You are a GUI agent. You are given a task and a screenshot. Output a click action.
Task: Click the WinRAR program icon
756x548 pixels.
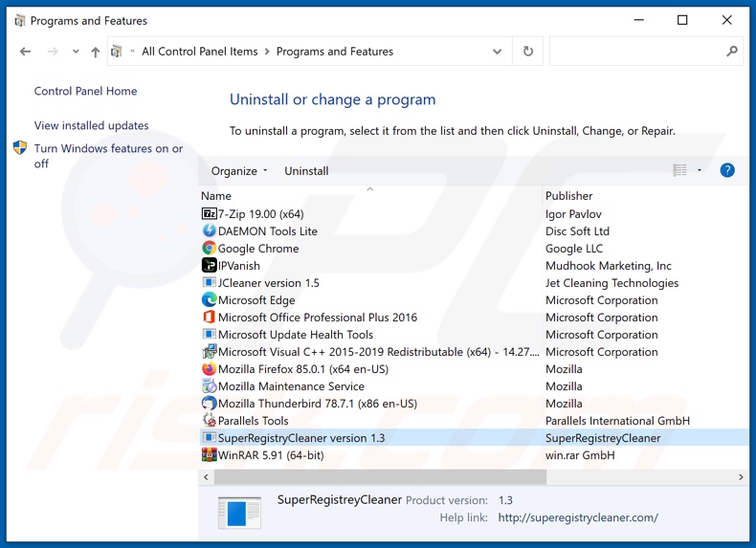point(210,455)
